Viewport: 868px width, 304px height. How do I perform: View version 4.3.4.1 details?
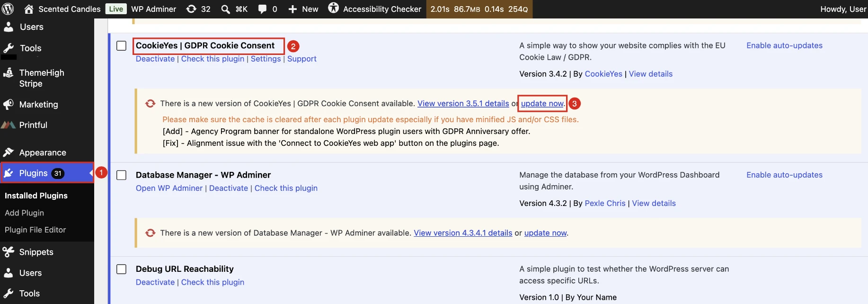click(463, 233)
